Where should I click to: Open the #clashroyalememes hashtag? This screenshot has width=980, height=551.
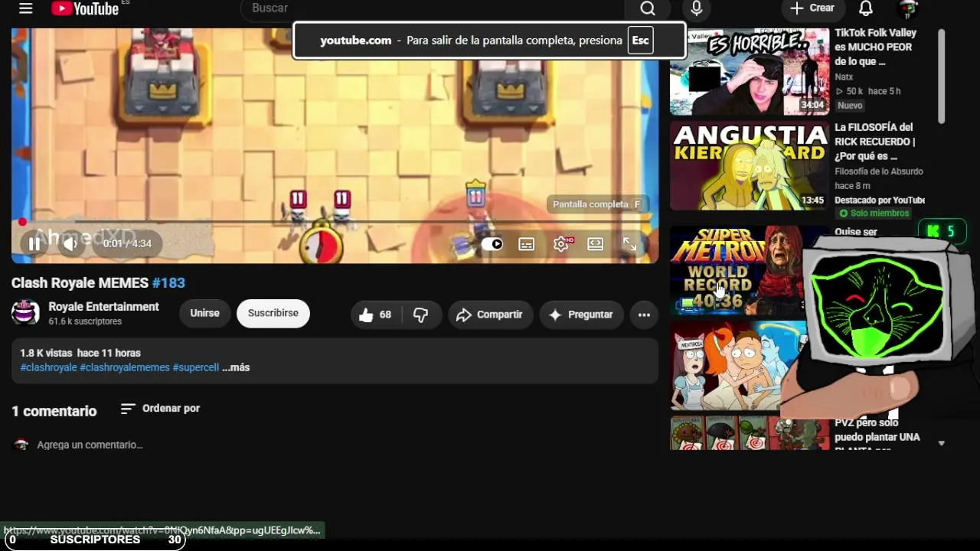125,367
